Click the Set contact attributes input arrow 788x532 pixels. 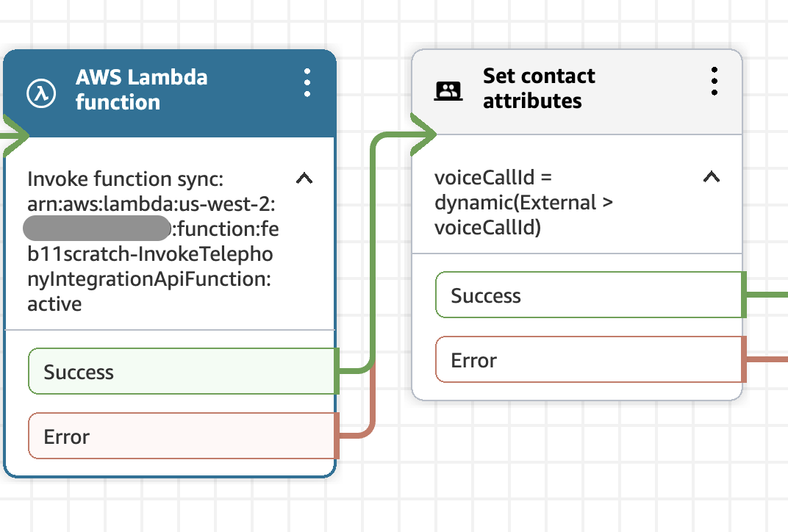[x=423, y=134]
